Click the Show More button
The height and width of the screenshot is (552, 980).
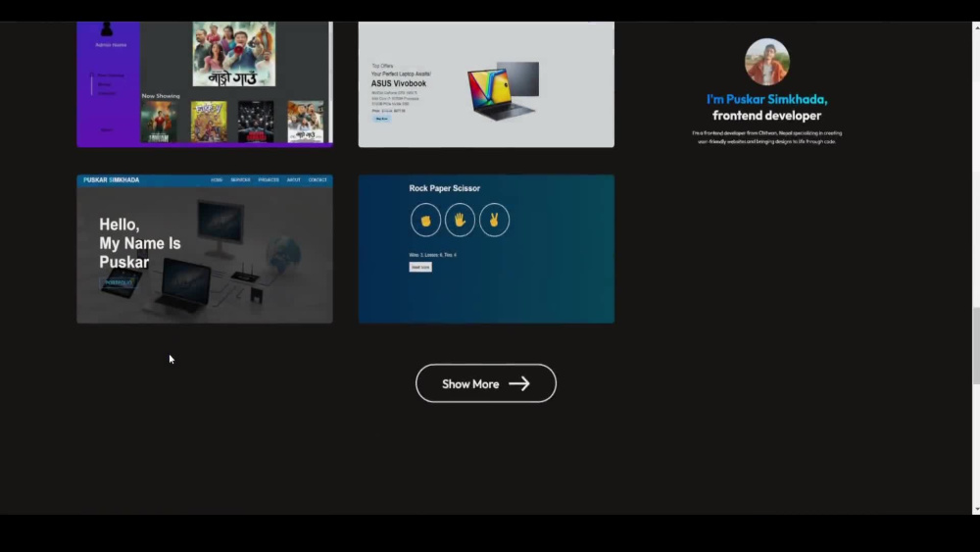point(486,383)
